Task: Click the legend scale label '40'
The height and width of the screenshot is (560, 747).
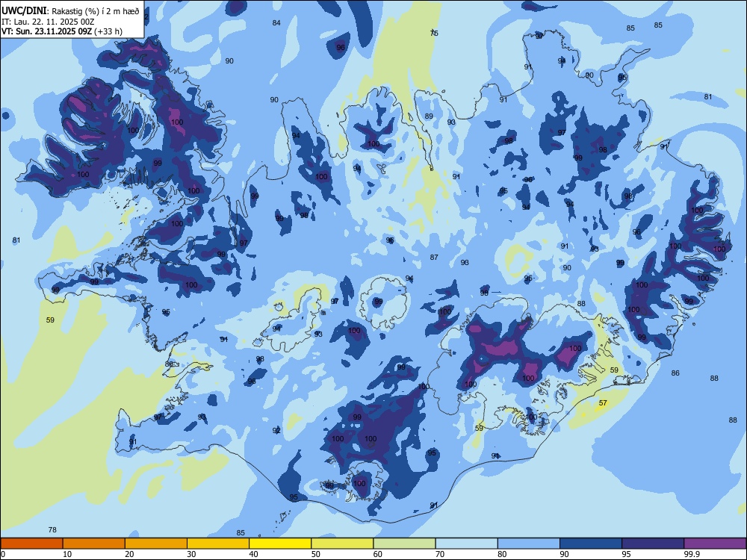Action: [253, 554]
